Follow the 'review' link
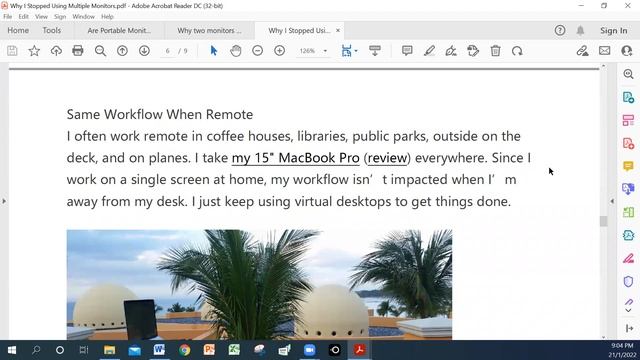 coord(387,158)
